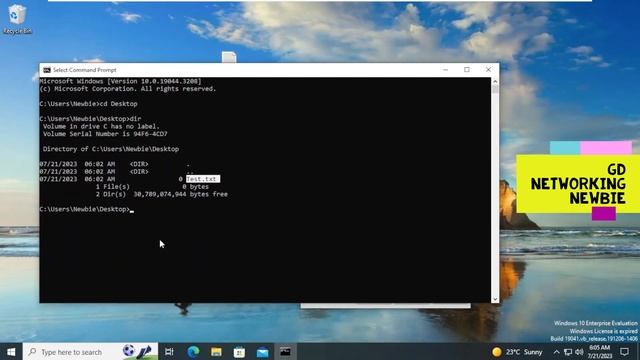The width and height of the screenshot is (640, 360).
Task: Select the text file icon on desktop
Action: pos(229,57)
